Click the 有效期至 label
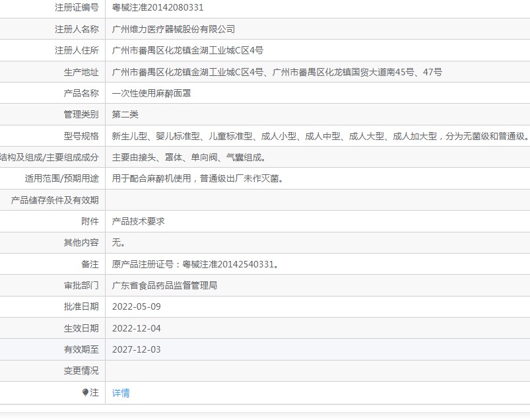Viewport: 530px width, 420px height. tap(81, 349)
